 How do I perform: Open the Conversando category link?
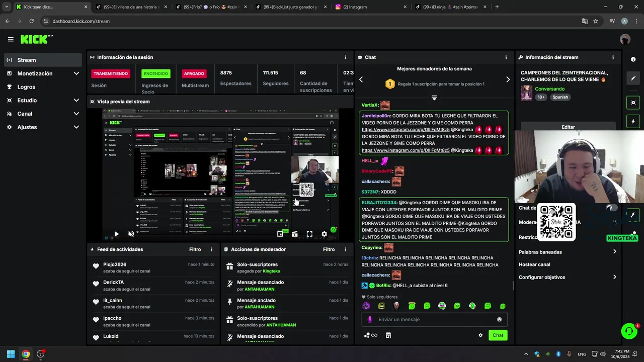(549, 89)
